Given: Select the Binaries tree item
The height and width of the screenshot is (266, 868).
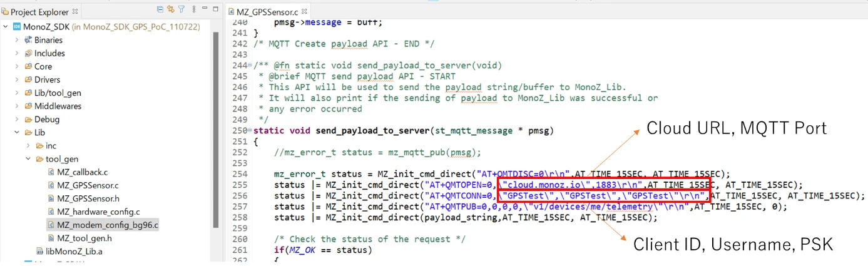Looking at the screenshot, I should coord(48,40).
